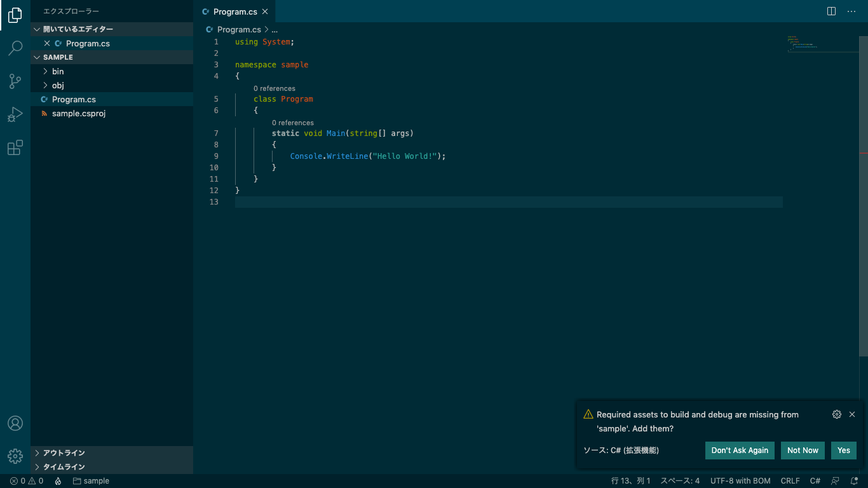This screenshot has height=488, width=868.
Task: Expand the obj folder
Action: pos(112,85)
